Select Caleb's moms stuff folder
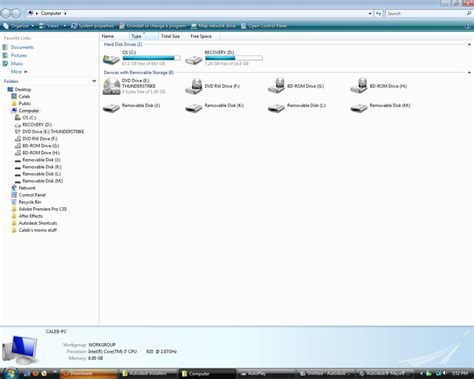 [x=38, y=230]
